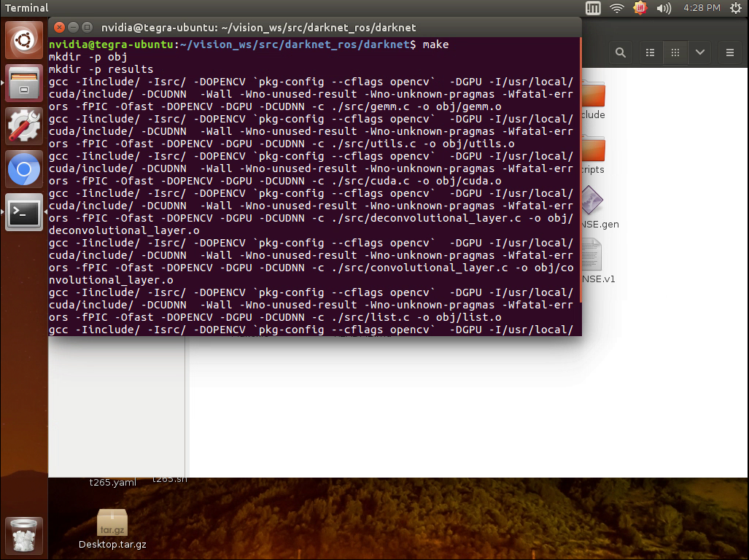Screen dimensions: 749x560
Task: Select 'cripts' folder in Files window
Action: coord(593,155)
